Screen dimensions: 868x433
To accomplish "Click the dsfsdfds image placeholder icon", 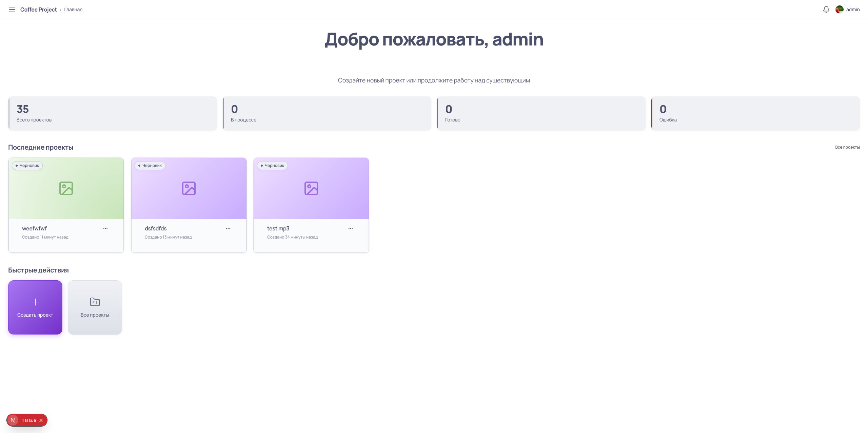I will [189, 188].
